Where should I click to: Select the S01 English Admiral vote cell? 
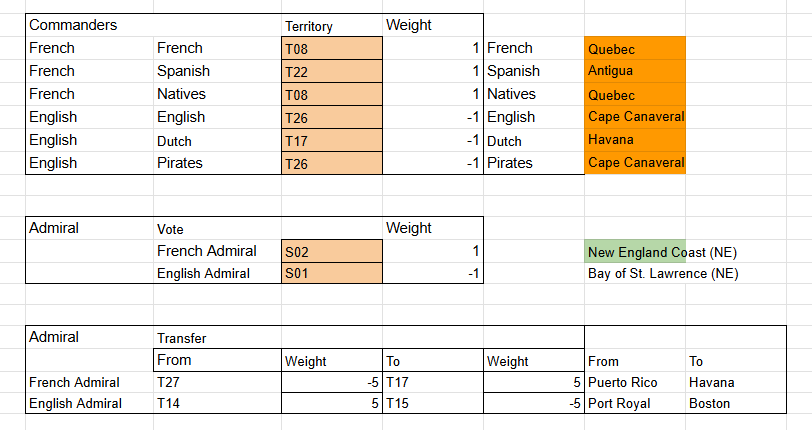point(332,273)
